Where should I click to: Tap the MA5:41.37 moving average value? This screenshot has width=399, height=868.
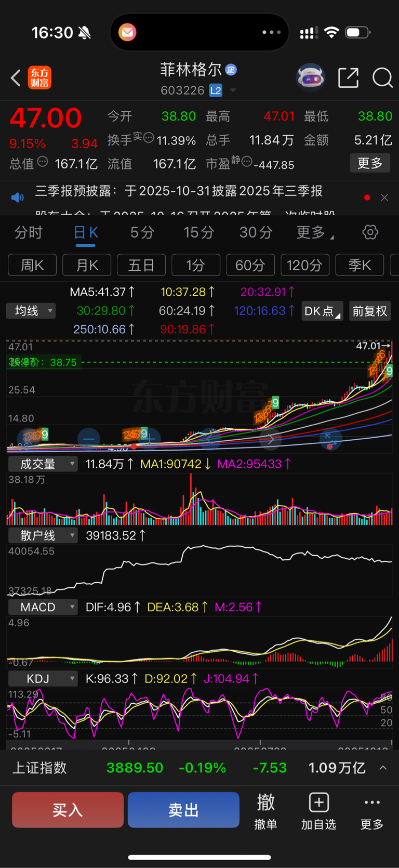pos(102,292)
